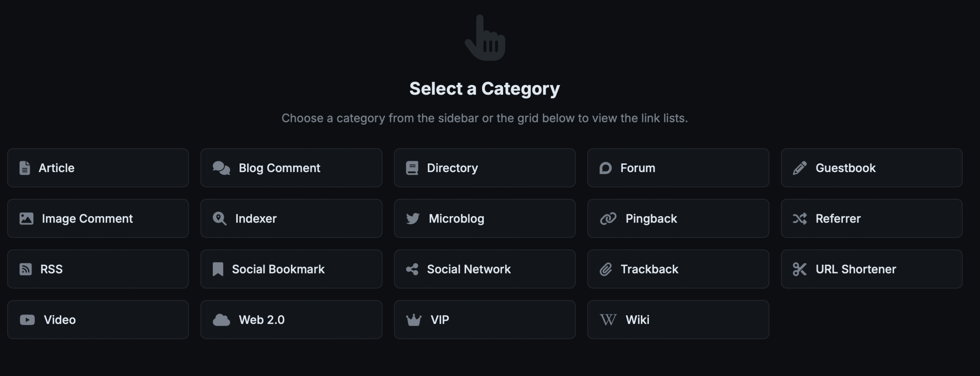Open the Directory category
Viewport: 980px width, 376px height.
point(484,168)
